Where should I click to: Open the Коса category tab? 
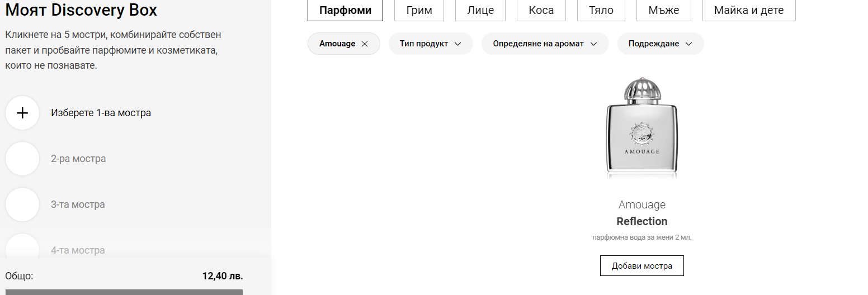pyautogui.click(x=541, y=10)
